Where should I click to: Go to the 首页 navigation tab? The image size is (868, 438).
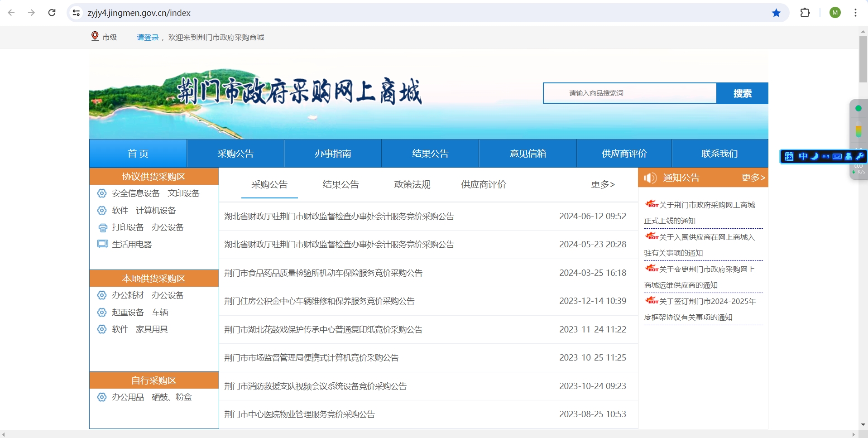(x=138, y=154)
